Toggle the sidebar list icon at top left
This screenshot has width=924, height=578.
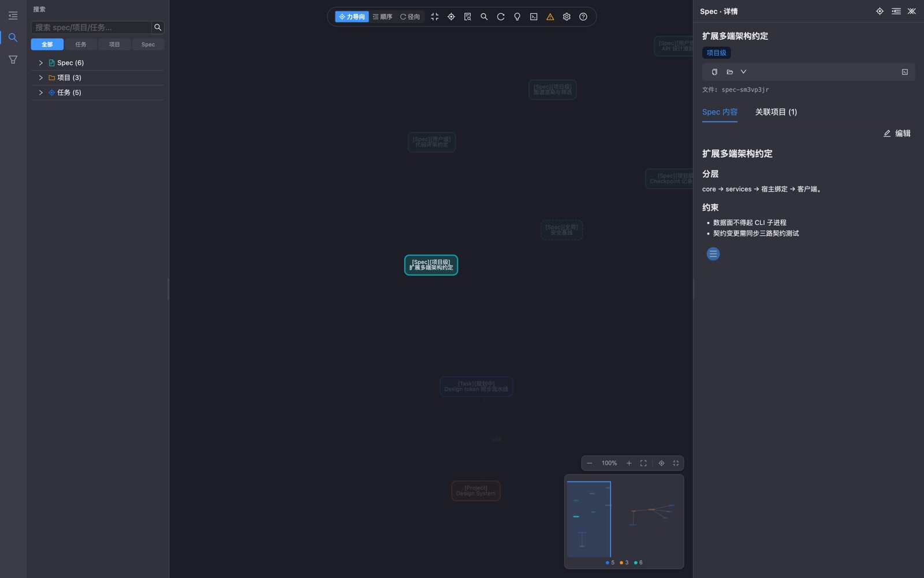pyautogui.click(x=13, y=16)
